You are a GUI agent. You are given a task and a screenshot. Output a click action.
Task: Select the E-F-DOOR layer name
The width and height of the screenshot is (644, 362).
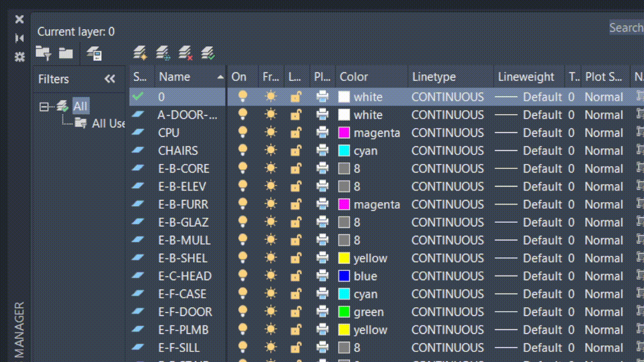185,312
